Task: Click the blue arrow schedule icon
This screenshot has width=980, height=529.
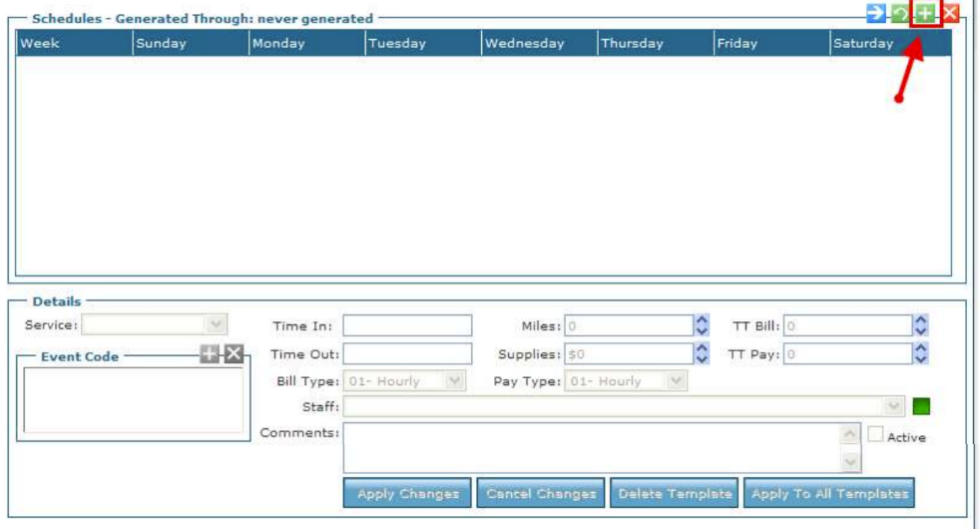Action: pos(875,14)
